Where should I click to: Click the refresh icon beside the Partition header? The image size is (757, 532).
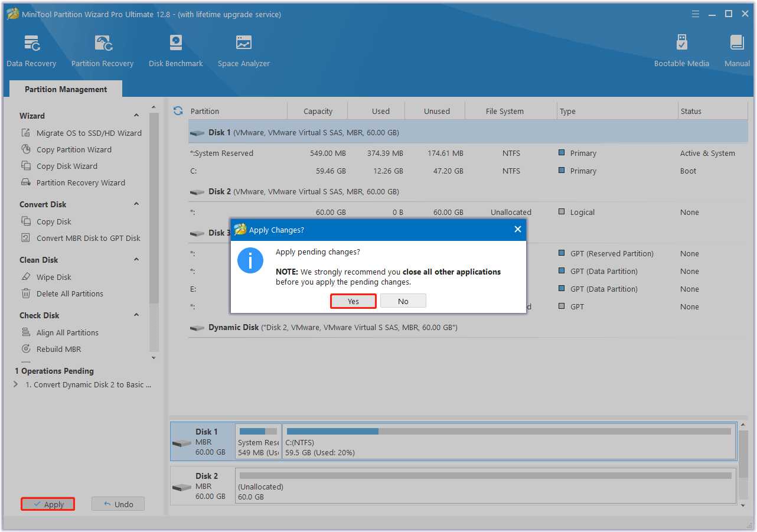pyautogui.click(x=178, y=110)
